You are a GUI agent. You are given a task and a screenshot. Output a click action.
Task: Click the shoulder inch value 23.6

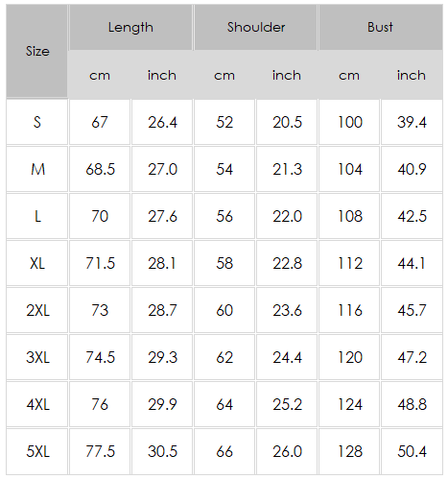coord(287,310)
